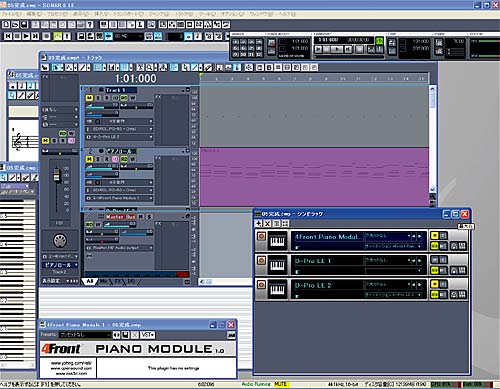Click the floppy-disk save preset icon in the 4Front plugin window
This screenshot has height=389, width=500.
(x=125, y=335)
